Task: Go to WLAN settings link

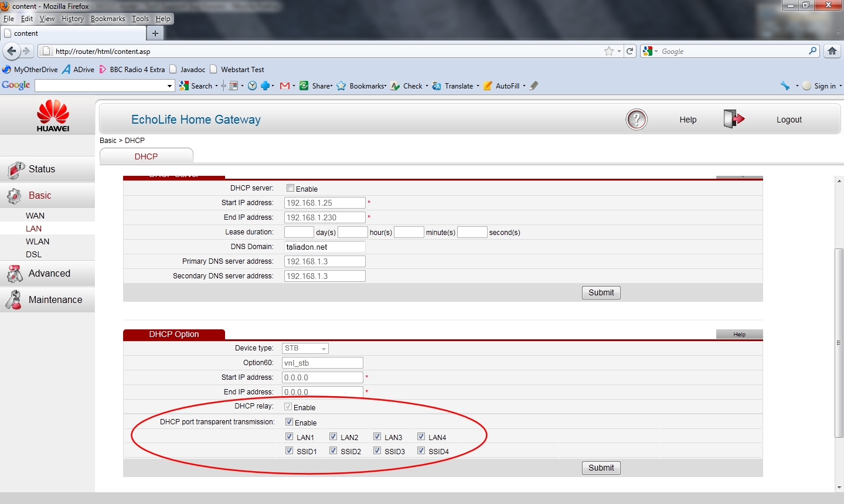Action: tap(38, 241)
